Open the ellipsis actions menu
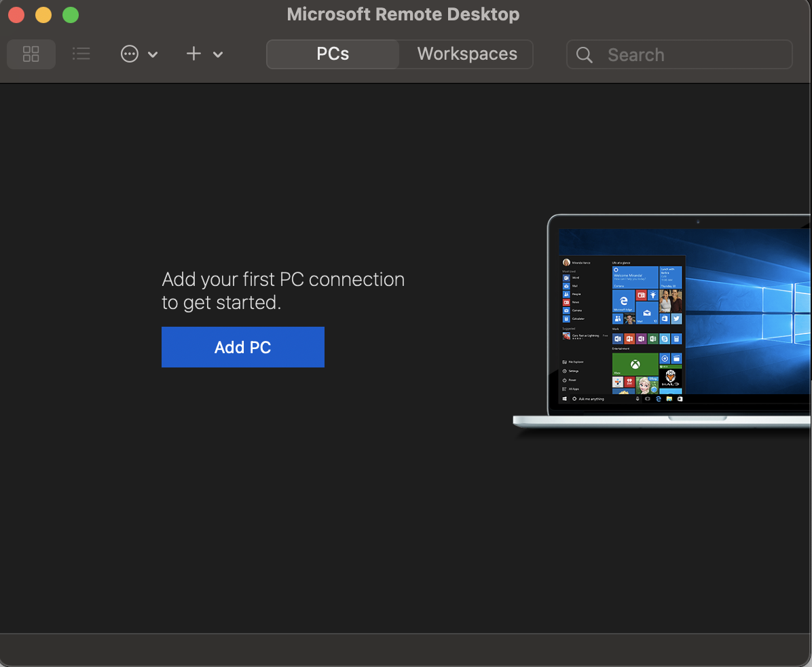The image size is (812, 667). click(130, 54)
